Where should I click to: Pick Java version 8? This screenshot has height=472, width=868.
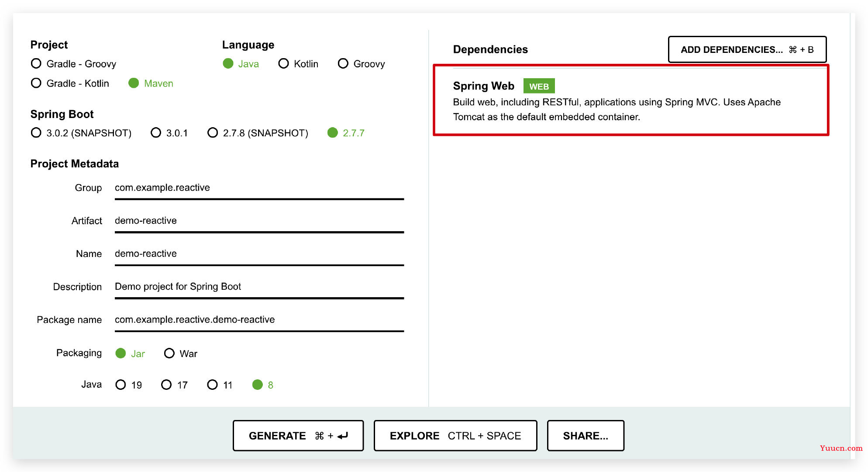(263, 385)
